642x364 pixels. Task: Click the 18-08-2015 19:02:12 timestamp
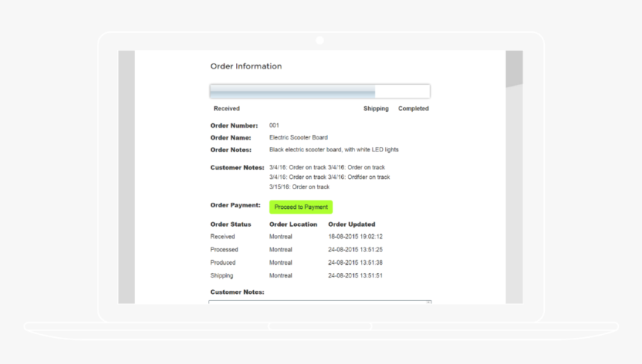(x=355, y=236)
